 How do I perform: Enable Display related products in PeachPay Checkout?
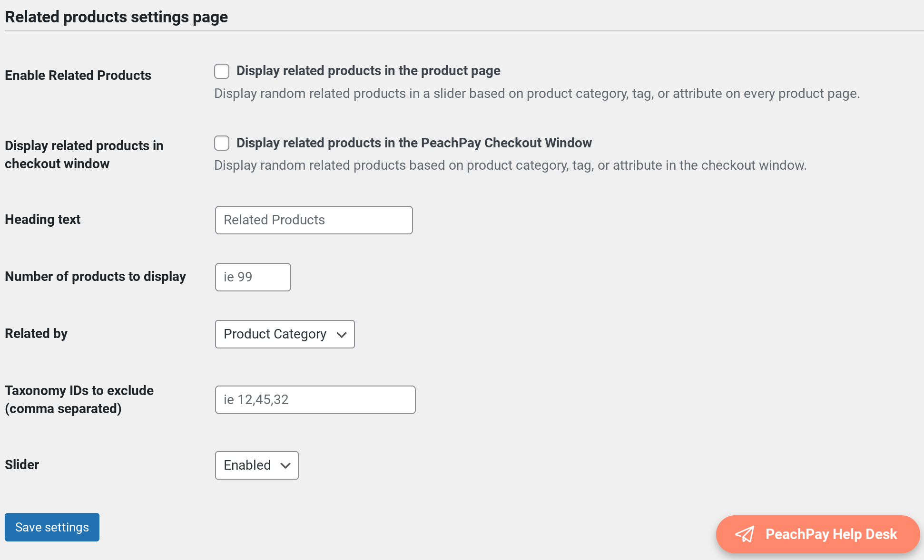(x=222, y=143)
